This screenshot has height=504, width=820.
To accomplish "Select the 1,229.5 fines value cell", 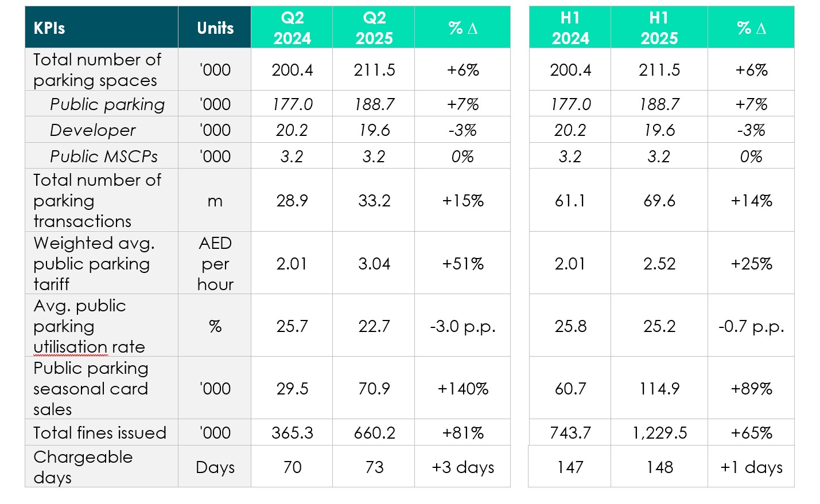I will [659, 433].
